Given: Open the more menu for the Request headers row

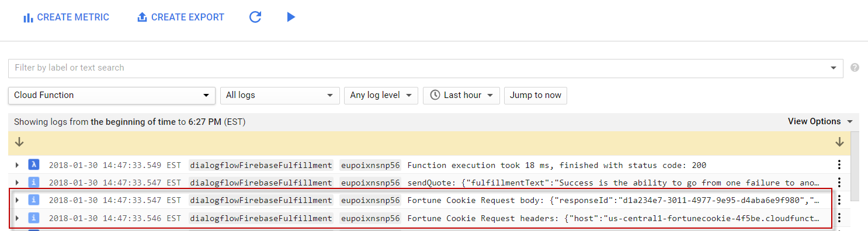Looking at the screenshot, I should click(839, 218).
